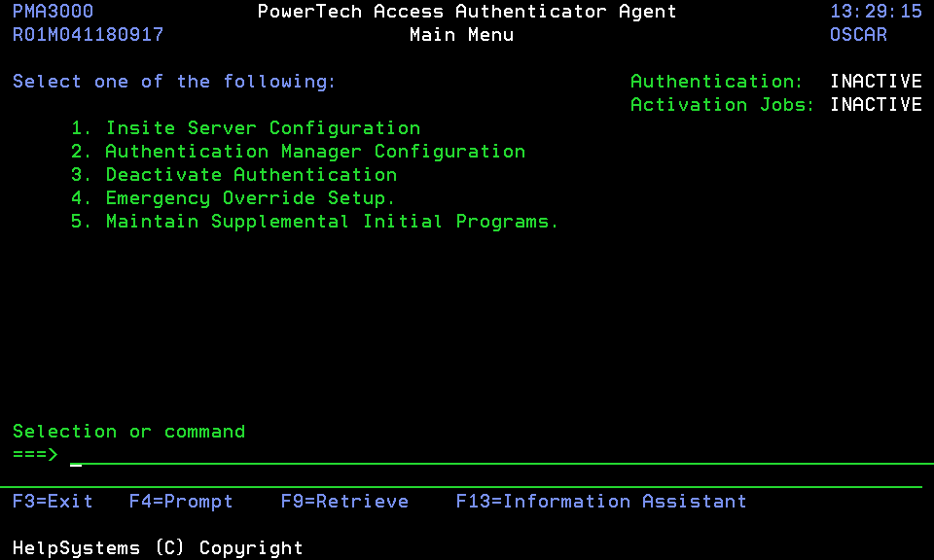Click the F4=Prompt function key label
This screenshot has height=560, width=934.
[181, 502]
